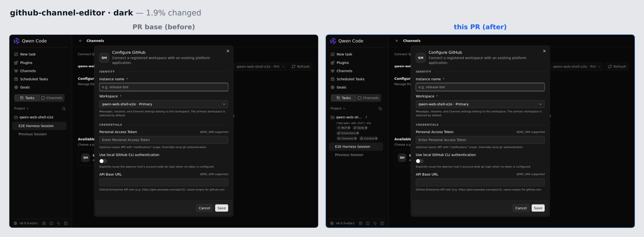Click Cancel in the after dialog
Screen dimensions: 644x237
(521, 208)
